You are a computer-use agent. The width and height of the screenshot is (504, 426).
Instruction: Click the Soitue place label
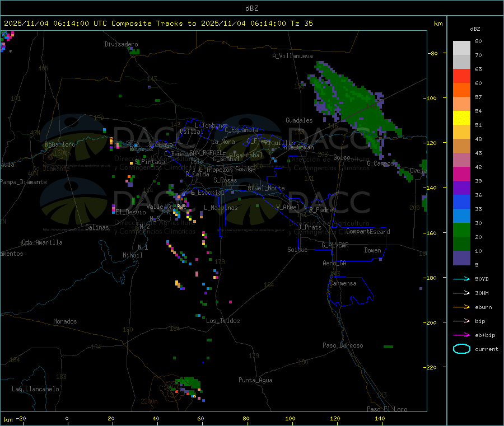(298, 250)
